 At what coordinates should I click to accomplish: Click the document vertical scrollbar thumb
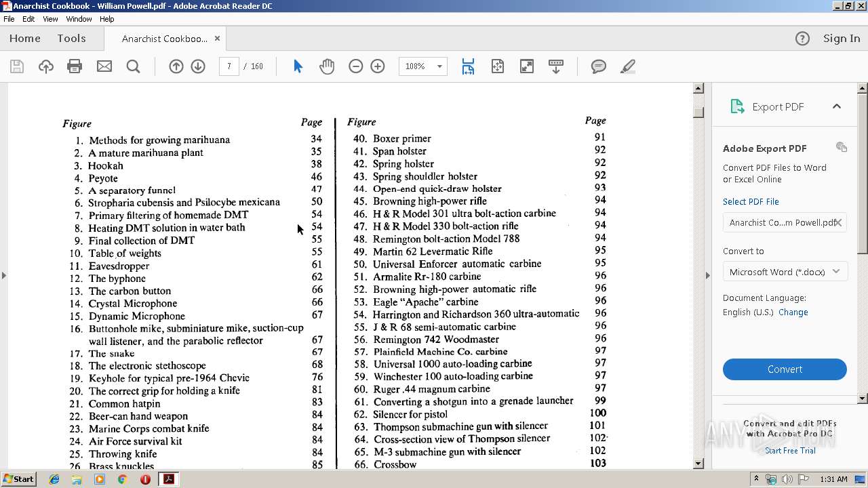tap(698, 111)
